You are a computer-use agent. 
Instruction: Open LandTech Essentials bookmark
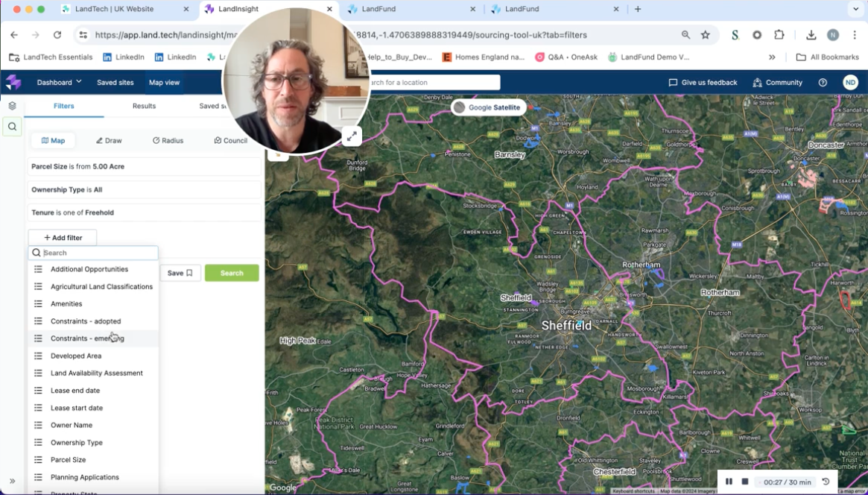pyautogui.click(x=51, y=57)
